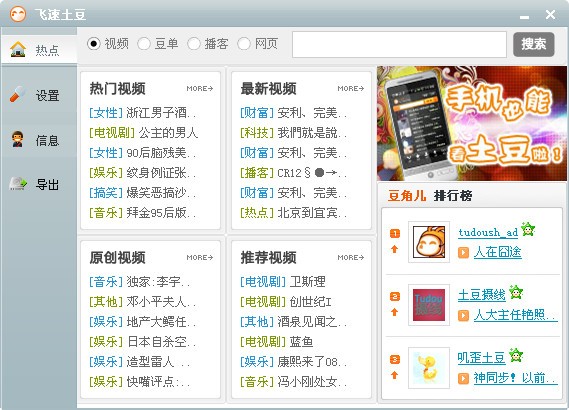Click the 搜索 search button
Image resolution: width=569 pixels, height=410 pixels.
pos(533,44)
